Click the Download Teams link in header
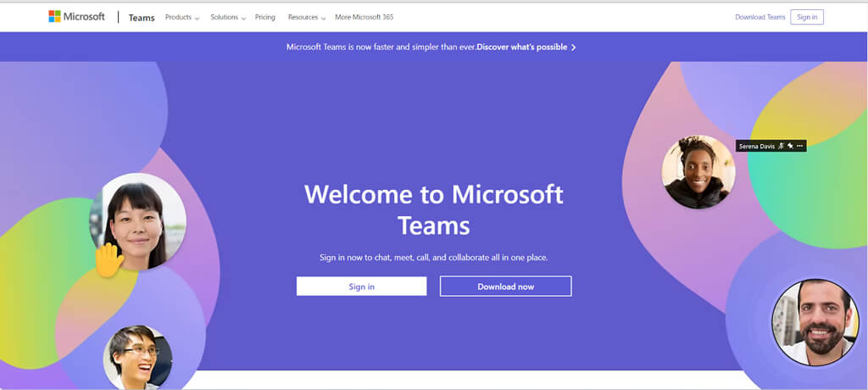This screenshot has width=868, height=390. 760,17
